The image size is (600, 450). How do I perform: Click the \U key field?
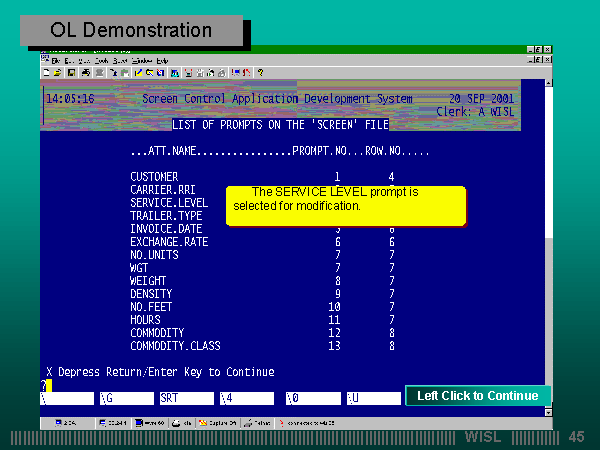click(372, 398)
